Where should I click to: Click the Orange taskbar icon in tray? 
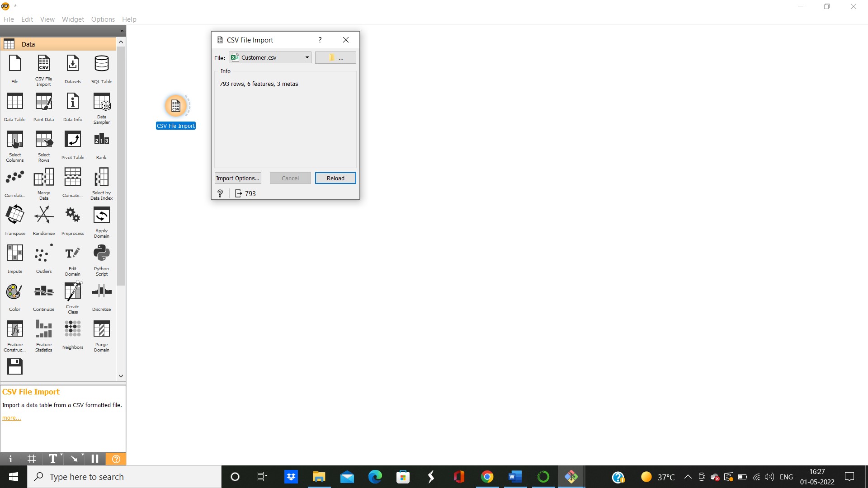pyautogui.click(x=571, y=477)
